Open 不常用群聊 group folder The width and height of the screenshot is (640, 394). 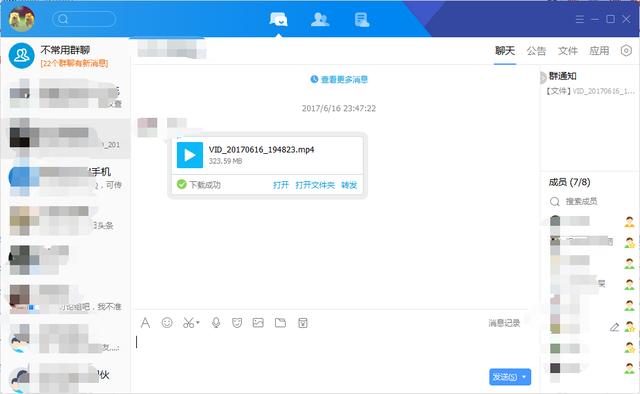click(x=65, y=56)
